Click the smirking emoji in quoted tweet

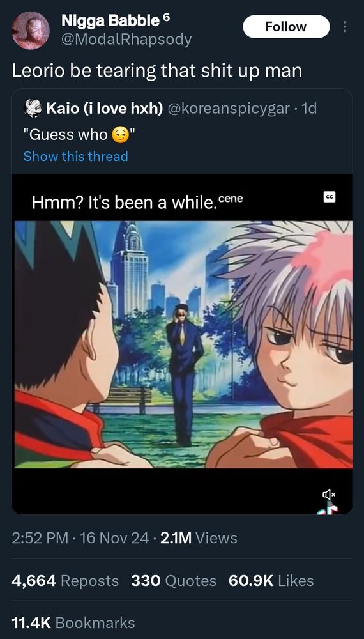point(119,134)
